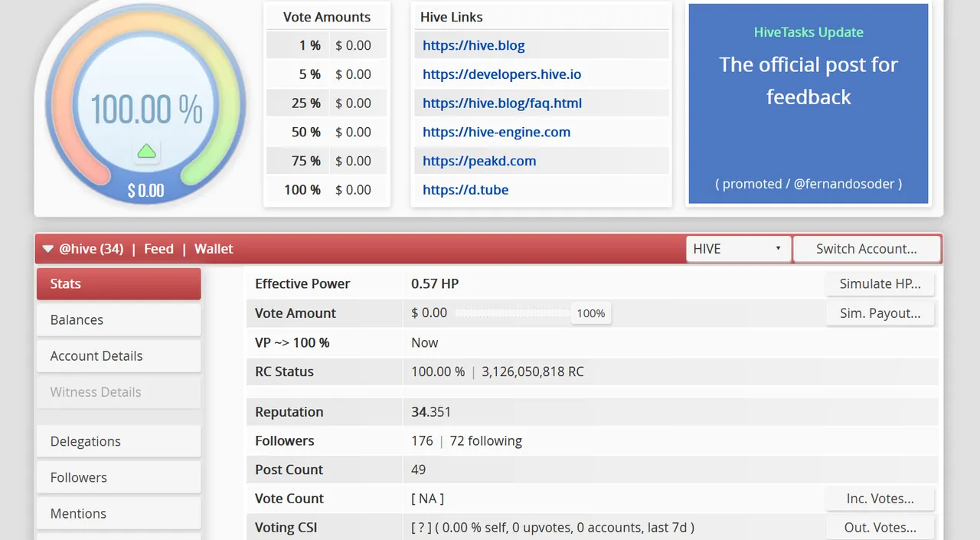Open the hive.blog/faq.html link
The width and height of the screenshot is (980, 540).
[502, 103]
